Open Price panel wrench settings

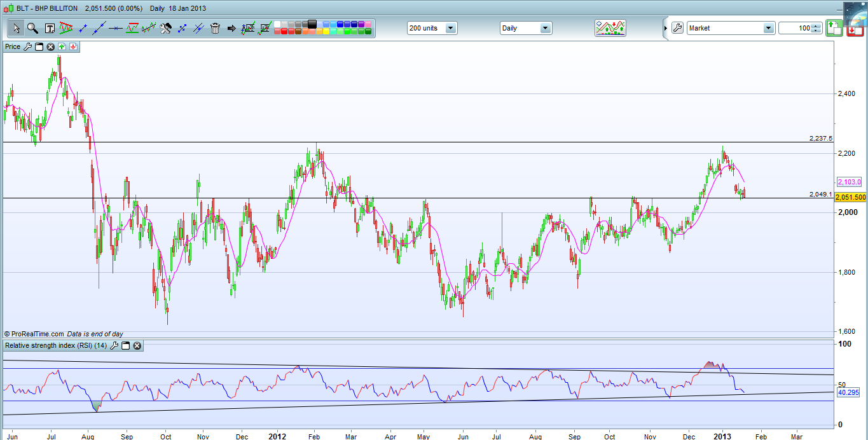click(x=28, y=46)
